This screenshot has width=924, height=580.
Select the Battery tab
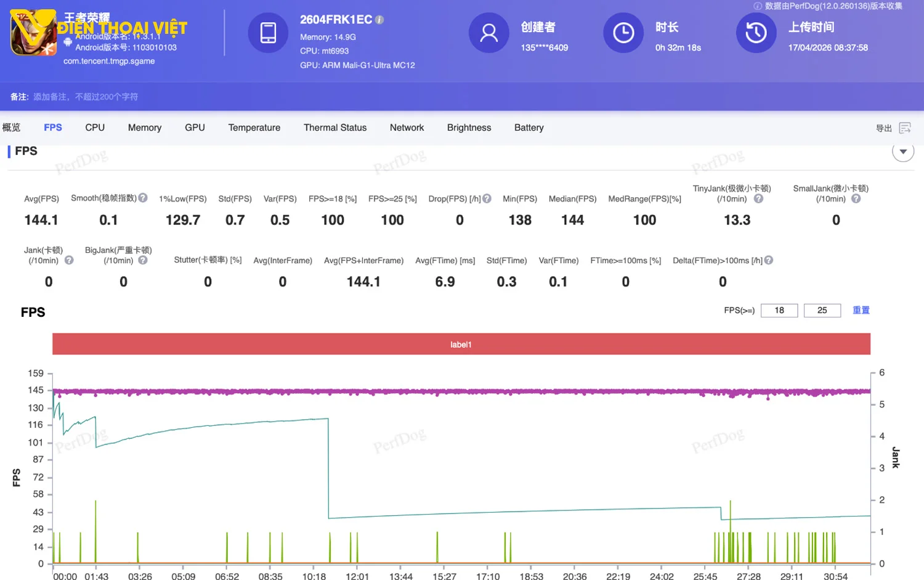(x=529, y=128)
